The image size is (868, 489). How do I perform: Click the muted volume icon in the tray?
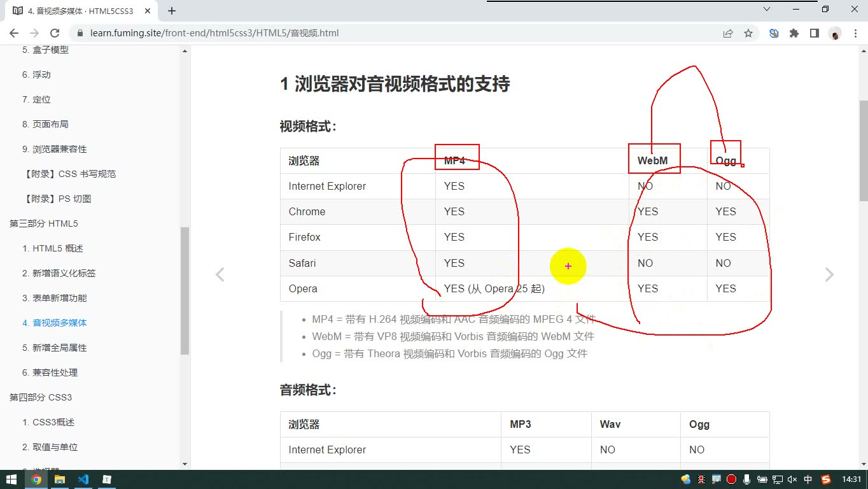coord(792,479)
